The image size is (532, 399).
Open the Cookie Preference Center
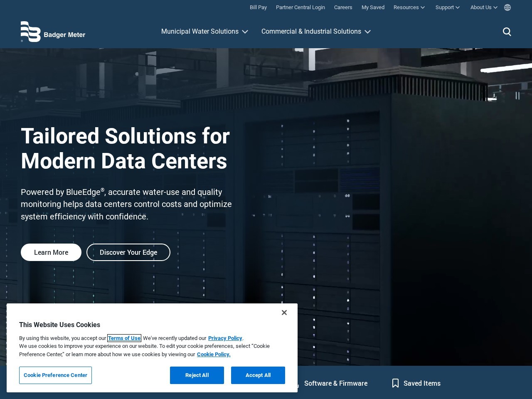[55, 375]
